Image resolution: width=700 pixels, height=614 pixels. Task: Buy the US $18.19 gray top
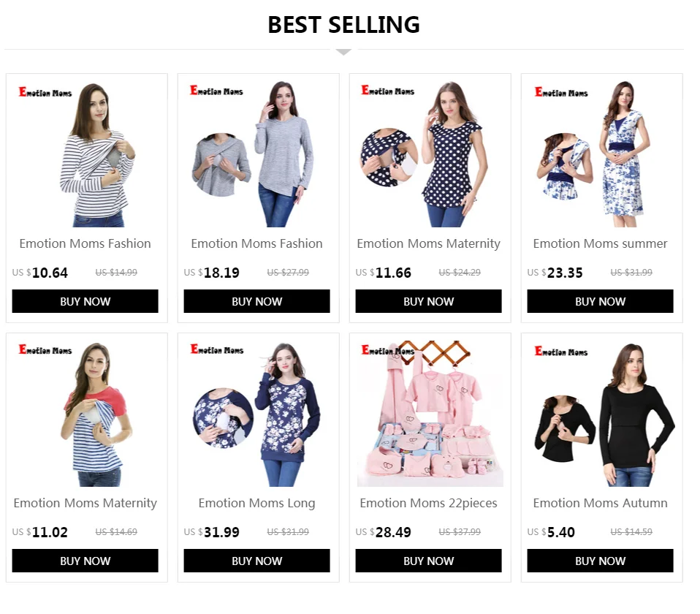tap(256, 301)
